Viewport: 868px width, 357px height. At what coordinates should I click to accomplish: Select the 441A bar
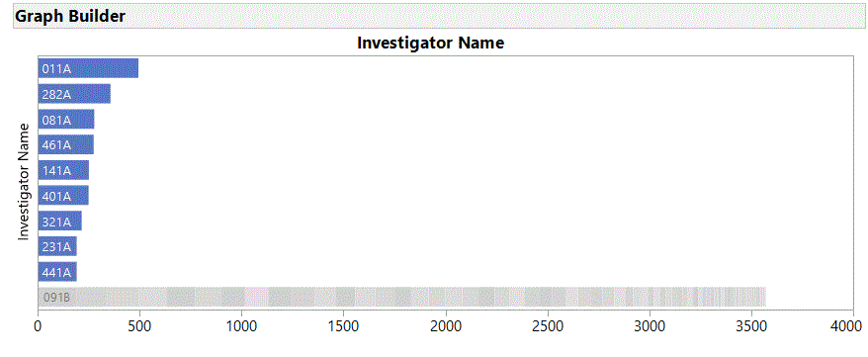coord(57,272)
